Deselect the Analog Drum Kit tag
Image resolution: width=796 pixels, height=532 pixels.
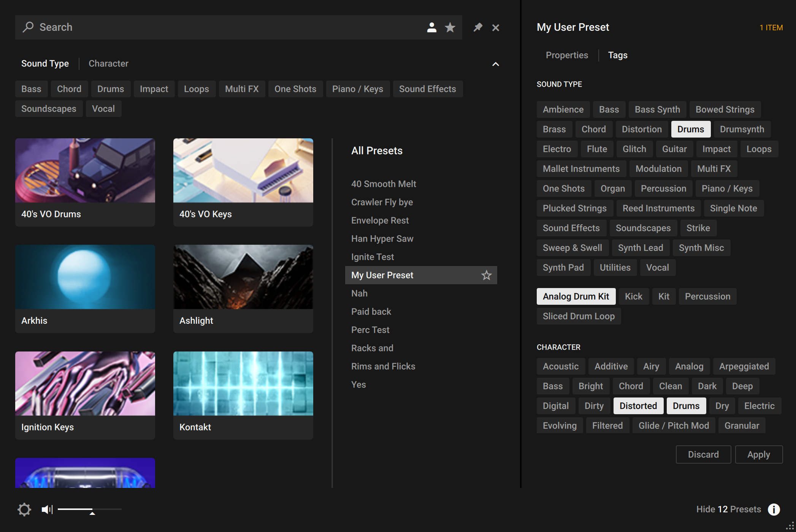point(576,296)
